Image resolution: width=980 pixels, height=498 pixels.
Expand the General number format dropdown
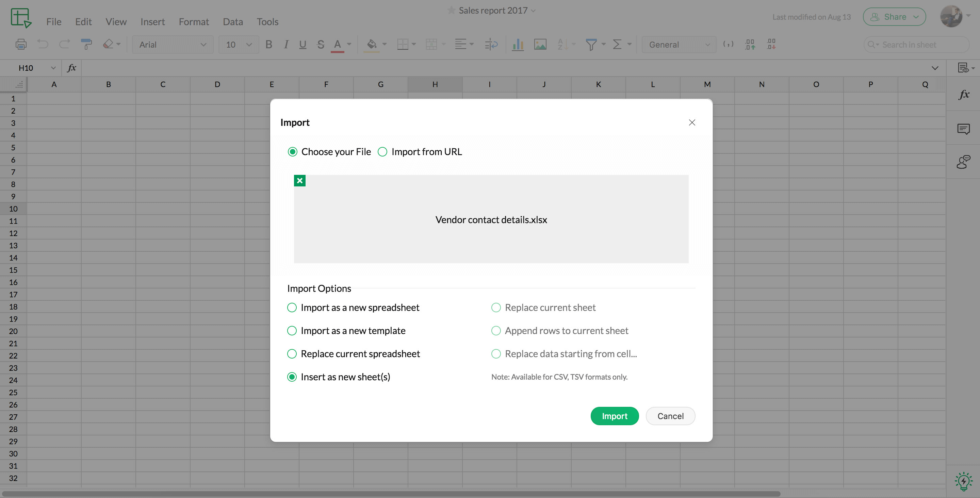pyautogui.click(x=679, y=45)
